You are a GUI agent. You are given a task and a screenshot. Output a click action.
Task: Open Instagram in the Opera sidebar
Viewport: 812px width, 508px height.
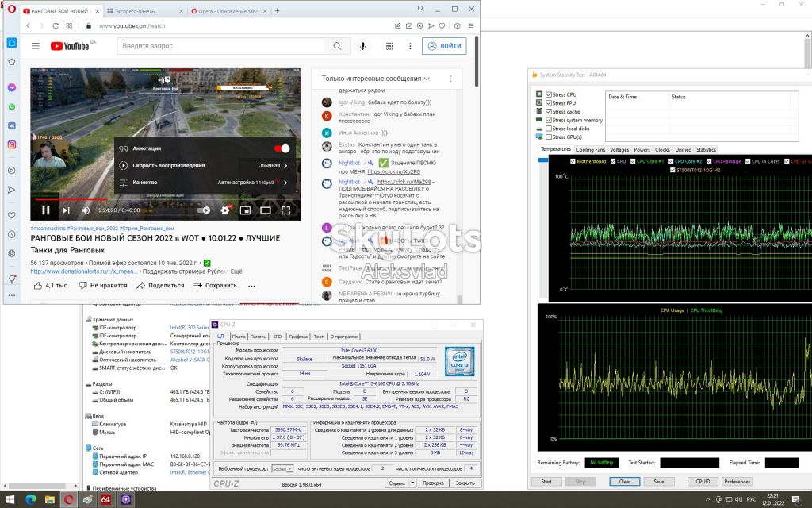pos(11,144)
